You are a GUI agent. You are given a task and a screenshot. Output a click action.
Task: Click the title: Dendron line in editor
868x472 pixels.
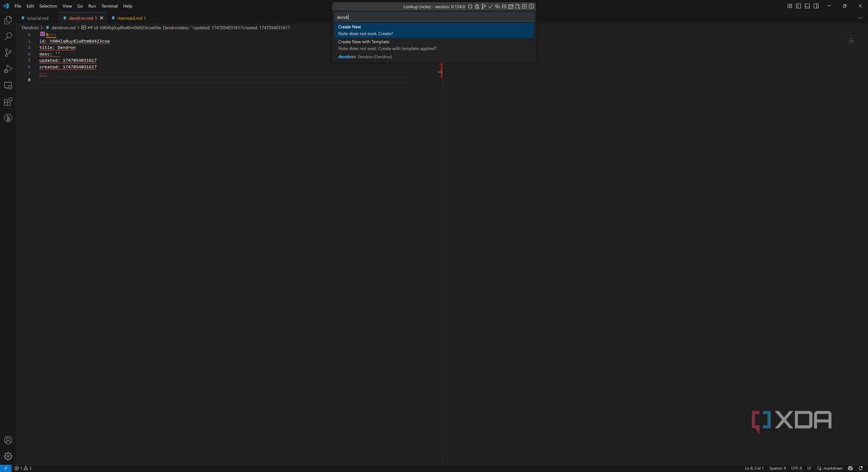tap(57, 47)
